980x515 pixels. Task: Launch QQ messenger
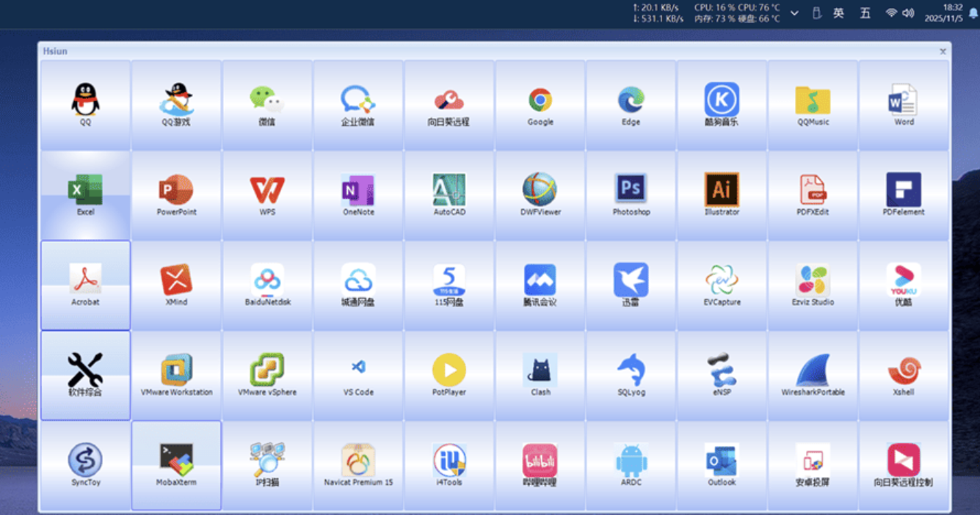[x=85, y=103]
